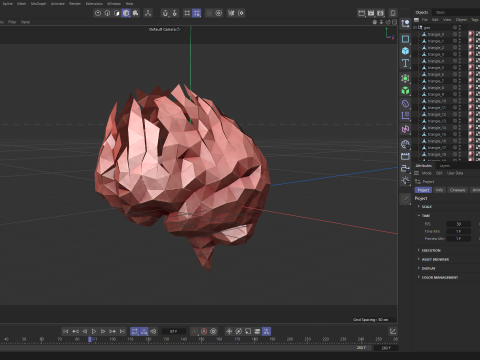This screenshot has height=360, width=480.
Task: Open the Cineware tab in Attributes
Action: click(x=457, y=190)
